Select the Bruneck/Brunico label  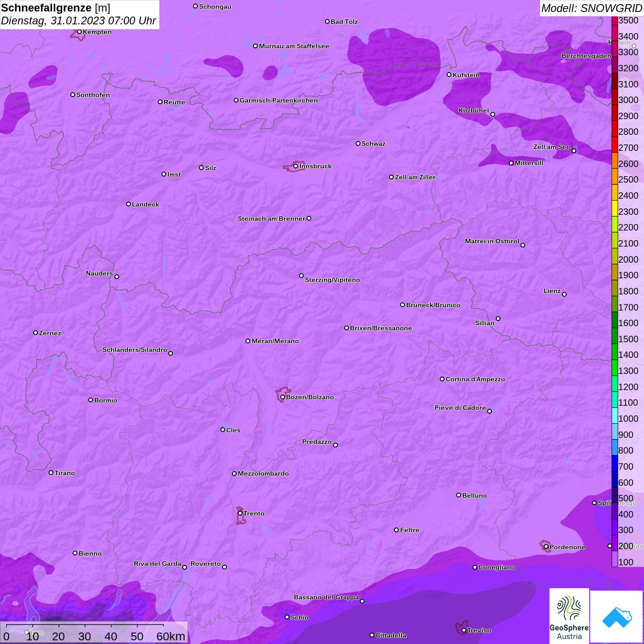point(433,305)
